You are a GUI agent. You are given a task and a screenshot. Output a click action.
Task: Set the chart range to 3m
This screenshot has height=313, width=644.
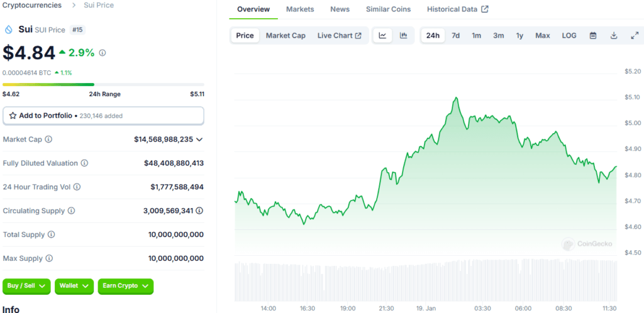point(498,36)
